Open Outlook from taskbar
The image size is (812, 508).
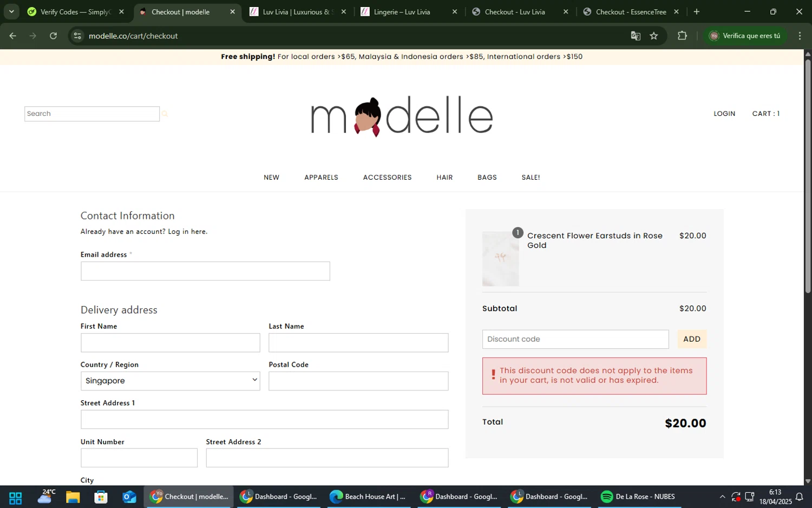point(129,497)
